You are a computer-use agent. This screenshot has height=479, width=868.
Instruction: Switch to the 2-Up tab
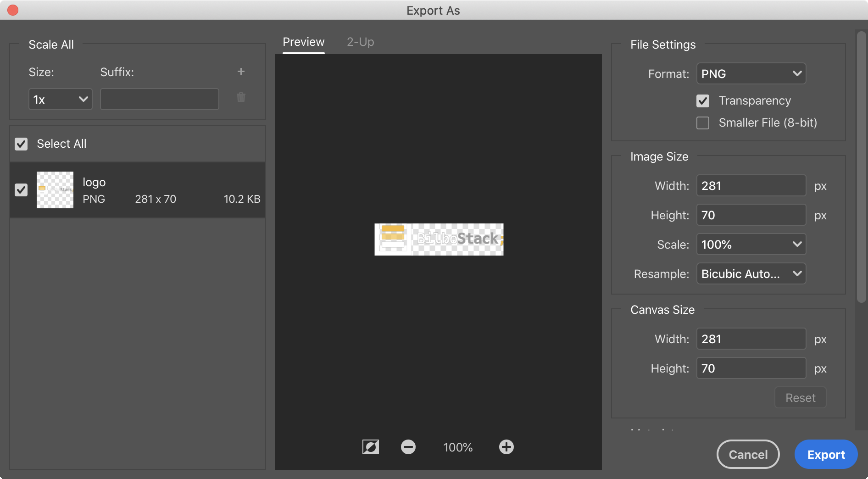[361, 42]
